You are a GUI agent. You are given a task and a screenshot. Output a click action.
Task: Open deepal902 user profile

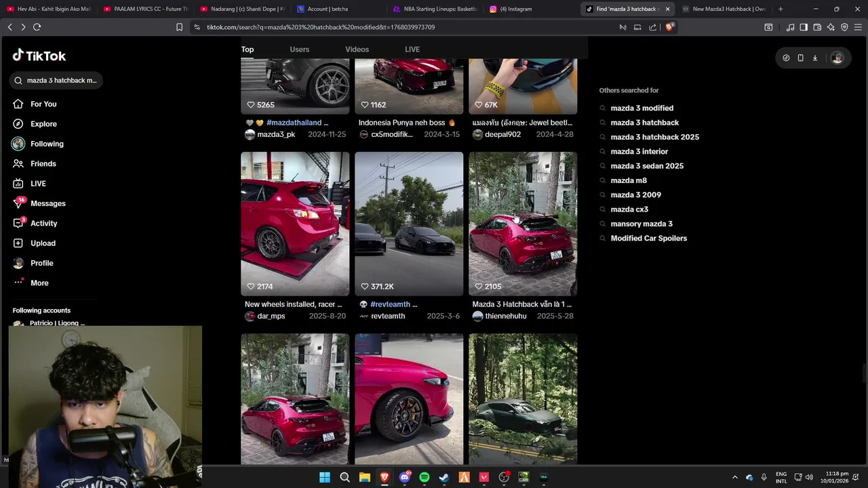tap(502, 135)
